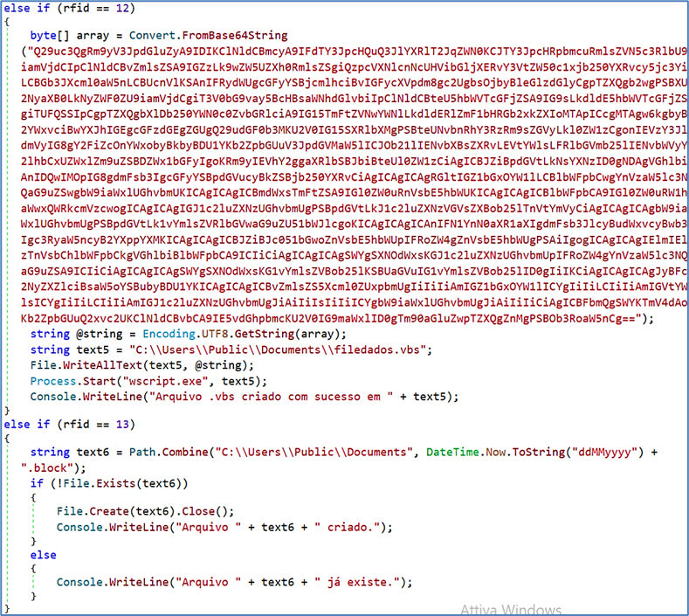Click the Base64 line starting with Q29uc3QgRm9yV3JpdGluZyA9
Viewport: 689px width, 616px height.
click(354, 52)
